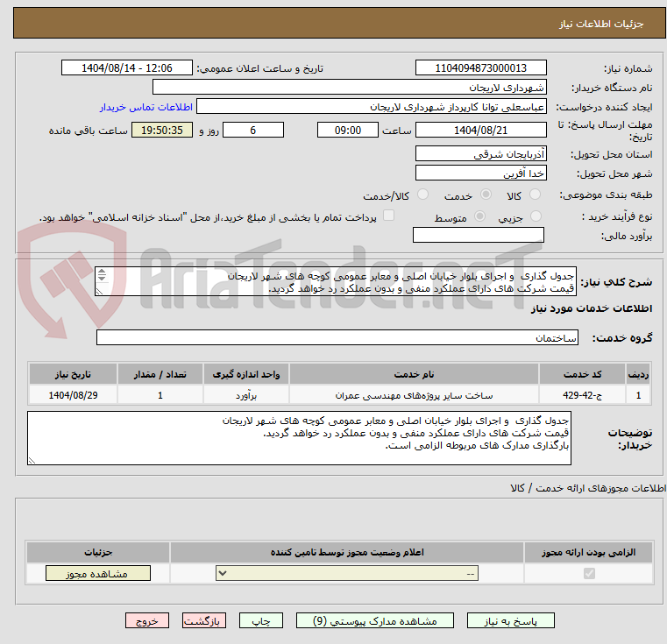Click the توضیحات خریدار text area
This screenshot has width=667, height=644.
click(299, 438)
